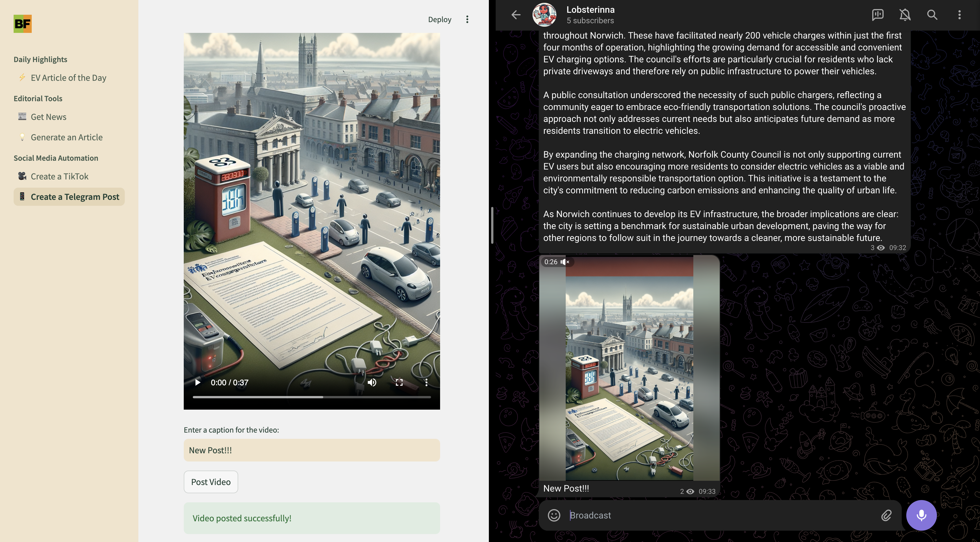Viewport: 980px width, 542px height.
Task: Open the emoji picker in Broadcast field
Action: (x=554, y=515)
